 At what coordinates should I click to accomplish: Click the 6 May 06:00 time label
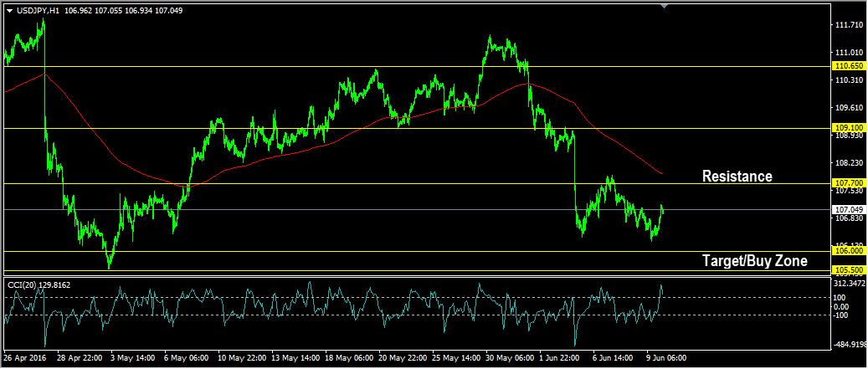[187, 358]
